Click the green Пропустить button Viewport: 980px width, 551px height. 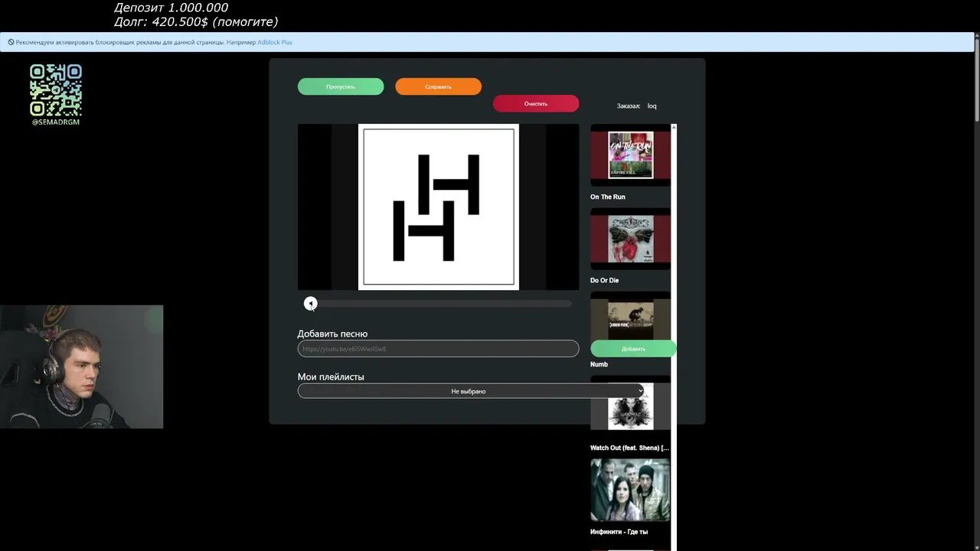pos(341,86)
